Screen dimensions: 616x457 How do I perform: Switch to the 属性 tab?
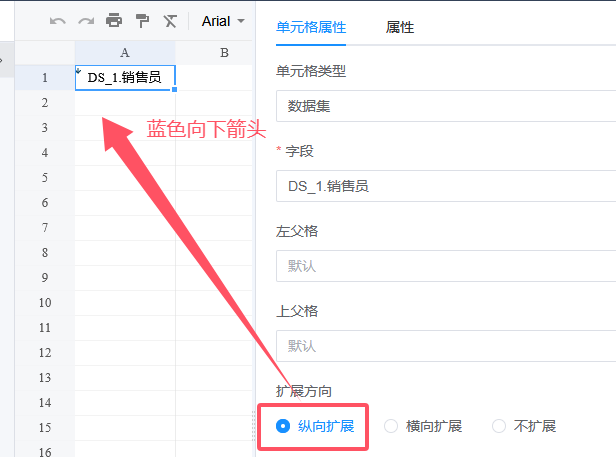[400, 27]
